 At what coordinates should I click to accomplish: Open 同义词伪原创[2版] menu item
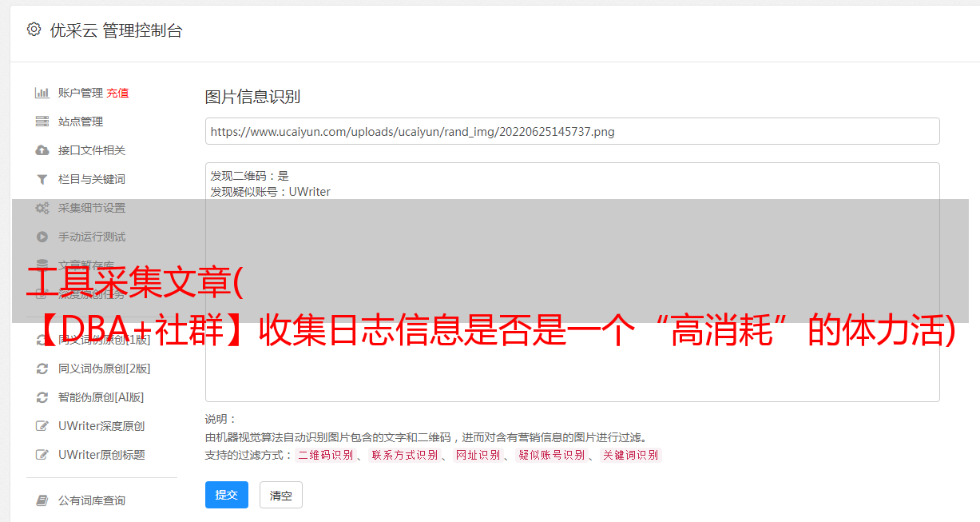pyautogui.click(x=105, y=369)
